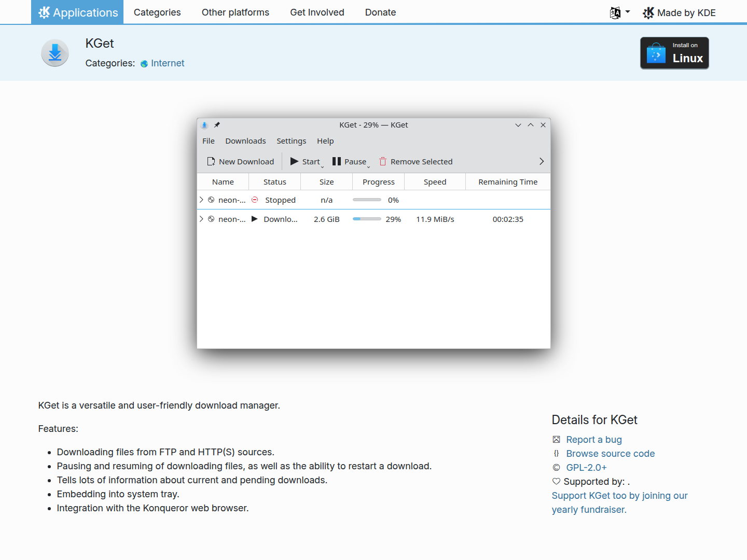Select the 'Downlo...' status cell
The image size is (747, 560).
(x=281, y=219)
